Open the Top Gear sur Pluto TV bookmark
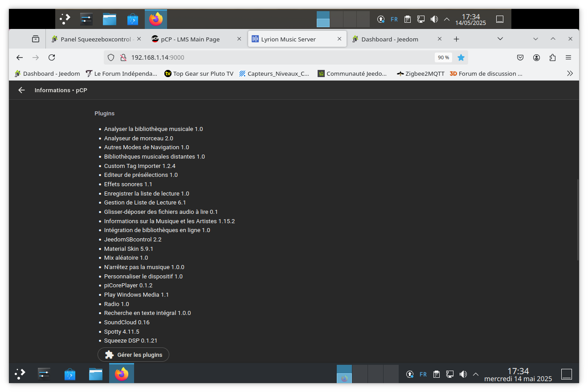 coord(199,73)
